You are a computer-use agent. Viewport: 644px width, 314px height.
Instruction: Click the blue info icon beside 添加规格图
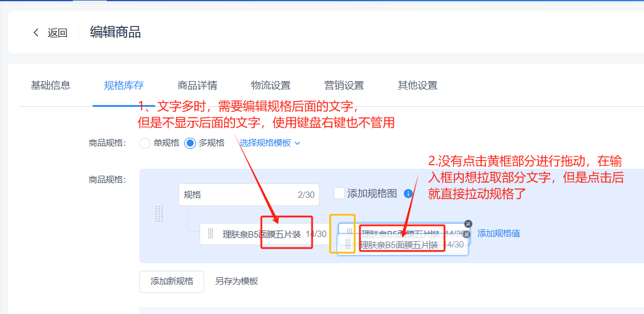click(408, 194)
